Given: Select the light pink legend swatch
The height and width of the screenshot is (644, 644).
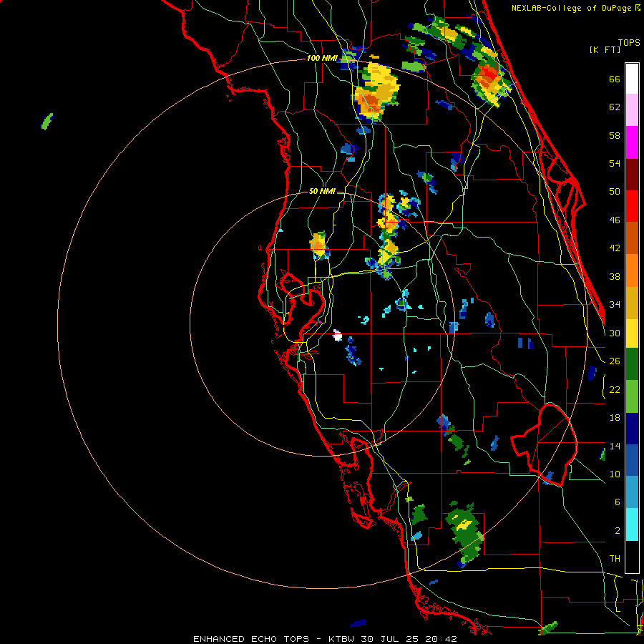Looking at the screenshot, I should pyautogui.click(x=632, y=110).
